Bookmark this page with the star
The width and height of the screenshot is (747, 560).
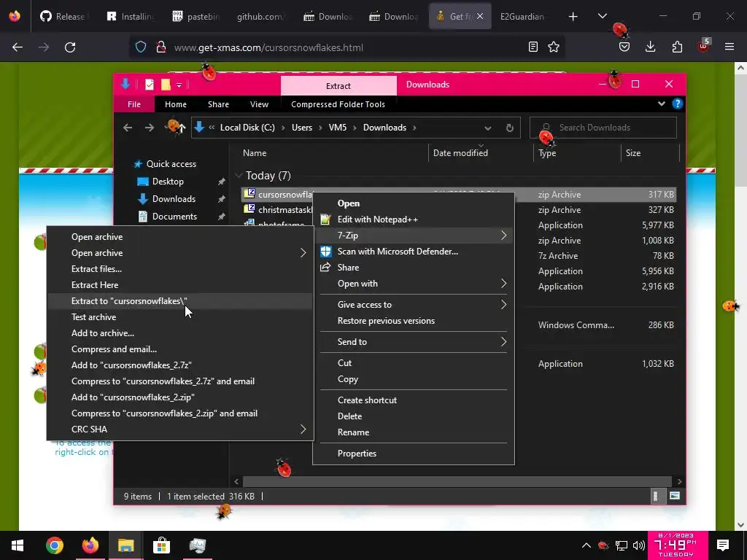554,47
